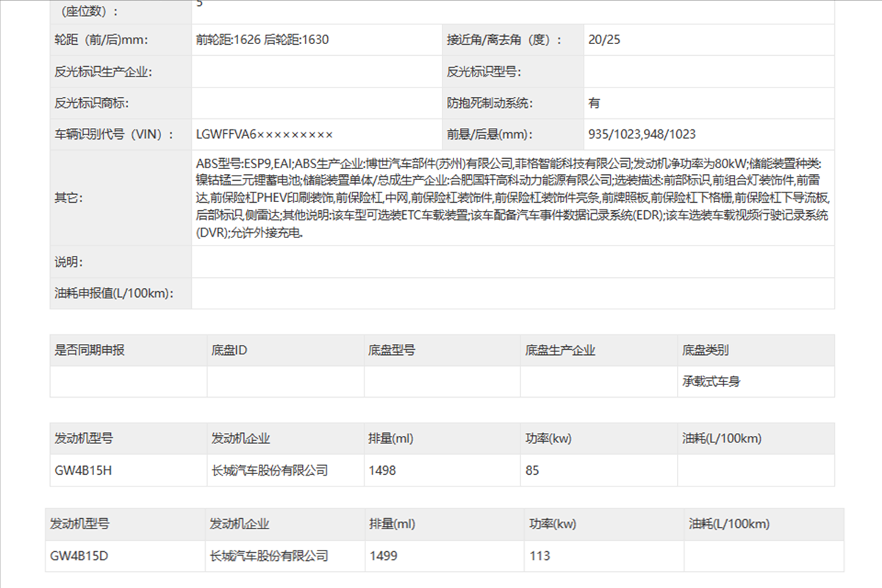The height and width of the screenshot is (588, 882).
Task: Click the 防抱死制动系统 value 有
Action: tap(594, 103)
